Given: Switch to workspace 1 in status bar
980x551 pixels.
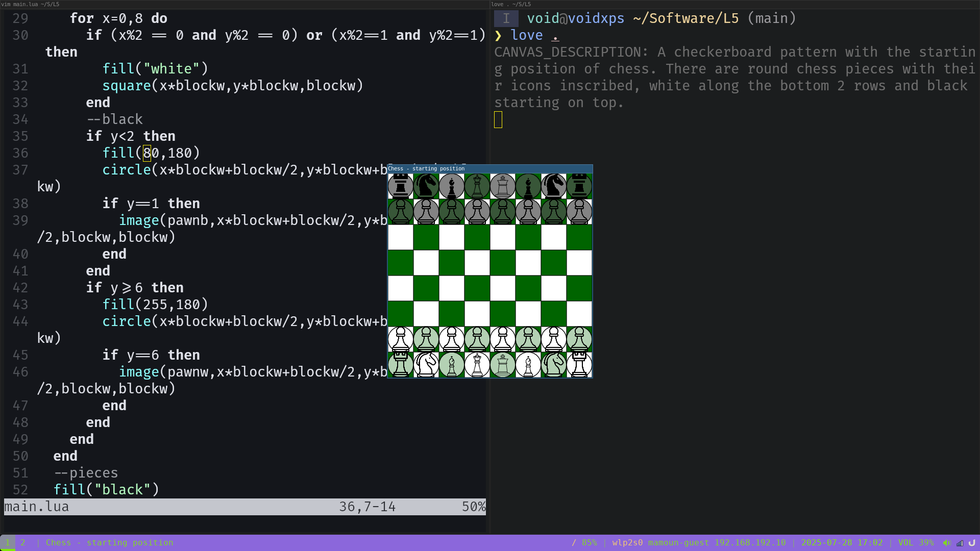Looking at the screenshot, I should click(x=8, y=543).
